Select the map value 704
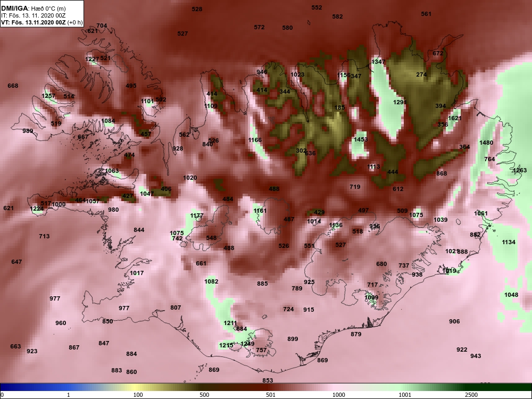The width and height of the screenshot is (532, 399). coord(102,26)
